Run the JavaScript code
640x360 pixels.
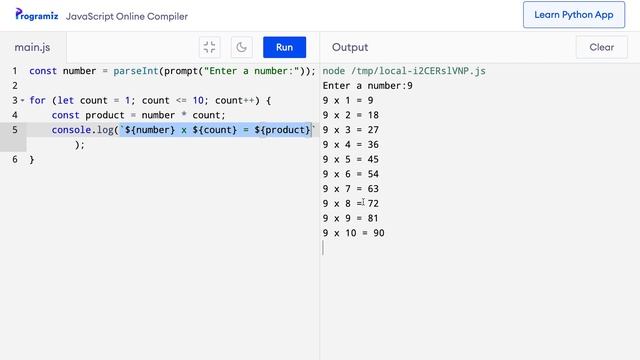(284, 47)
